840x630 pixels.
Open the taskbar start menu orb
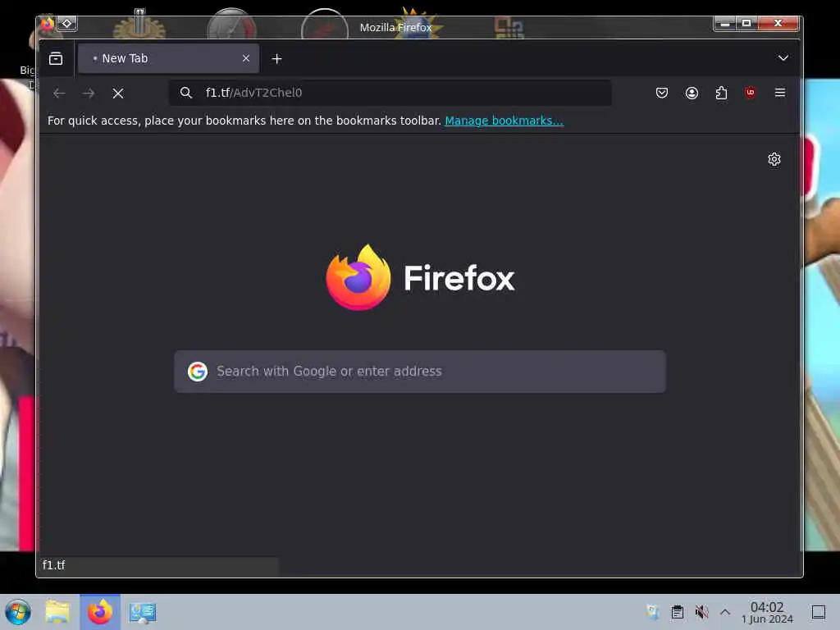pyautogui.click(x=18, y=612)
